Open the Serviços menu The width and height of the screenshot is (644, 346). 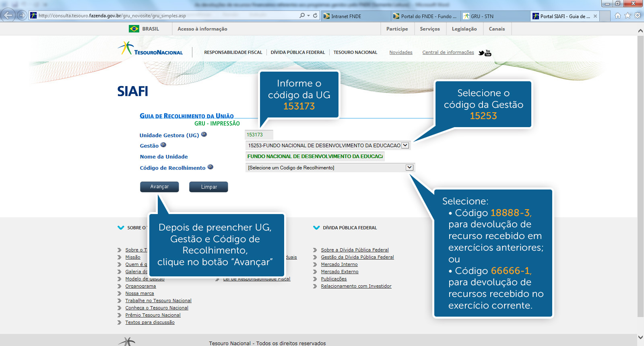(x=430, y=29)
